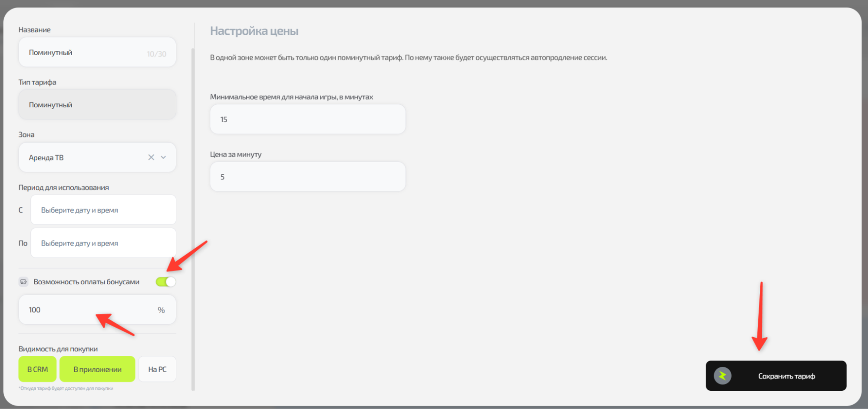
Task: Toggle "В приложении" purchase visibility
Action: 97,369
